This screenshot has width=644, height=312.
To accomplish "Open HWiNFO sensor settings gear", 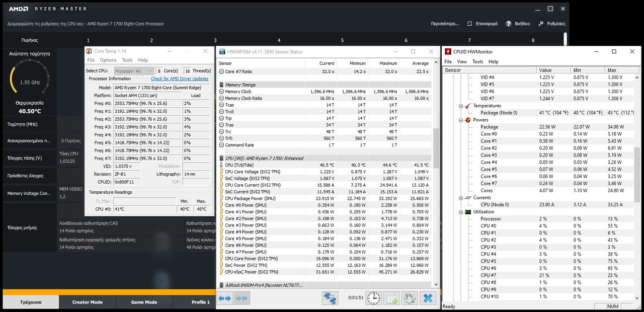I will tap(409, 298).
